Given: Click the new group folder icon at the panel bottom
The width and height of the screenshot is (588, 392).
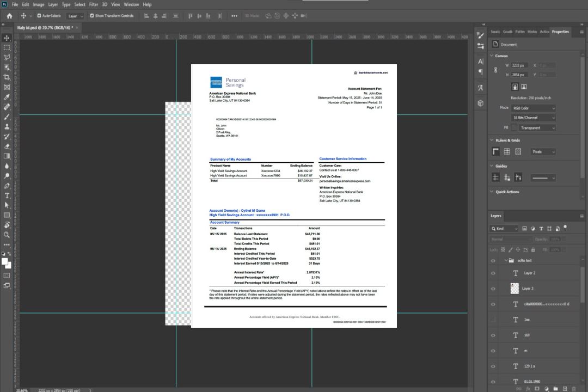Looking at the screenshot, I should tap(556, 389).
